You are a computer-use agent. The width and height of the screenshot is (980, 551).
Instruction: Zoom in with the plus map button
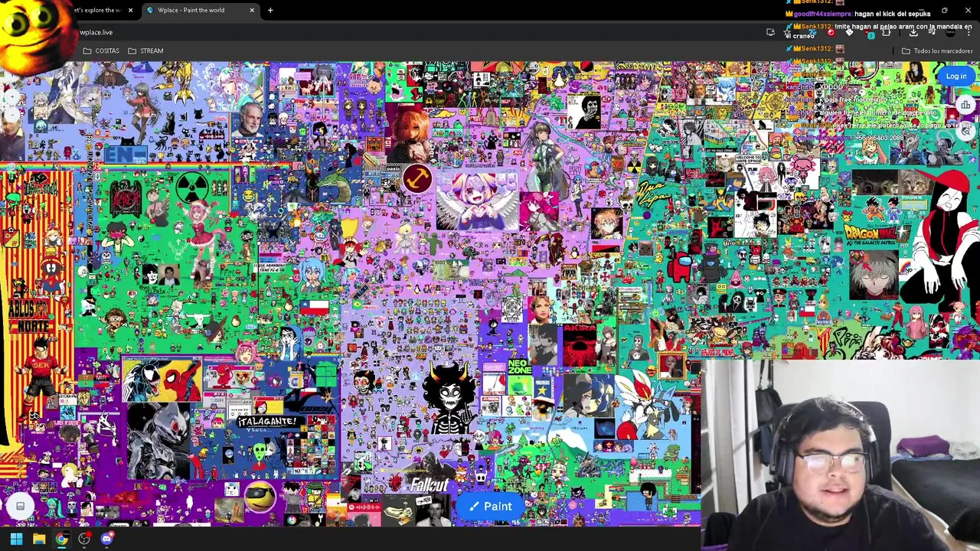(x=12, y=96)
